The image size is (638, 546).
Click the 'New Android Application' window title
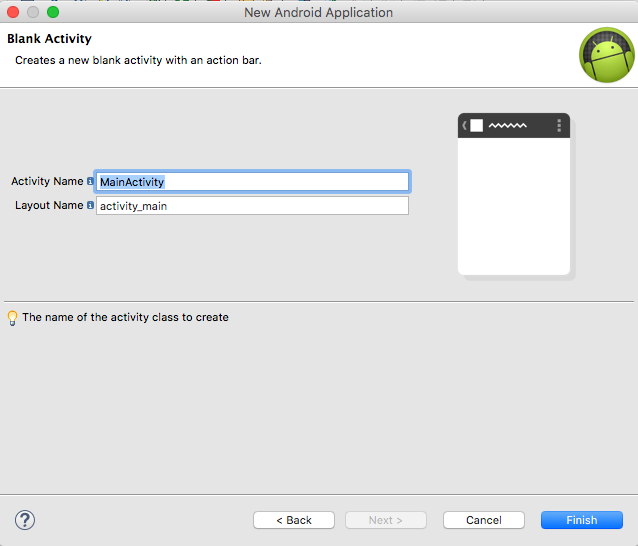(x=319, y=13)
